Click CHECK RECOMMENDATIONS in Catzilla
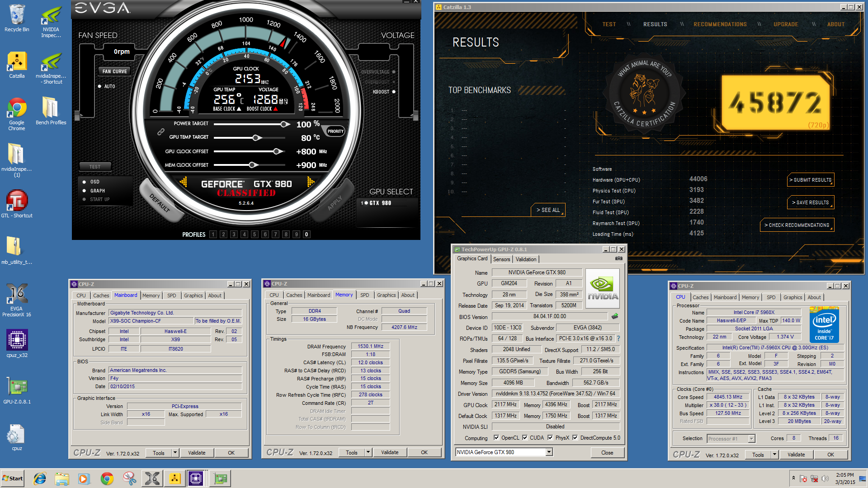Screen dimensions: 868x488 click(797, 225)
